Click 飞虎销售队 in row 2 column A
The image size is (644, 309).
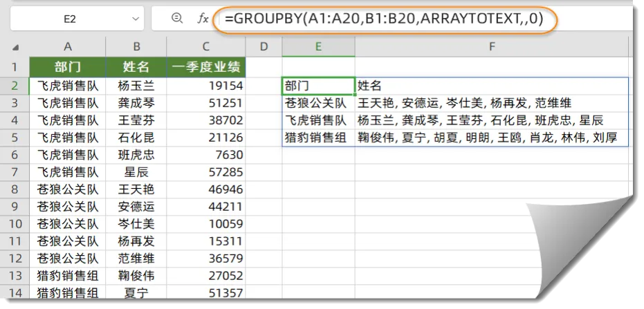[x=68, y=86]
